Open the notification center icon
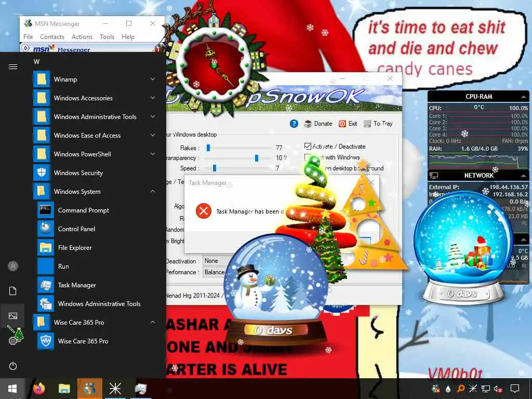Screen dimensions: 532x399 (515, 389)
